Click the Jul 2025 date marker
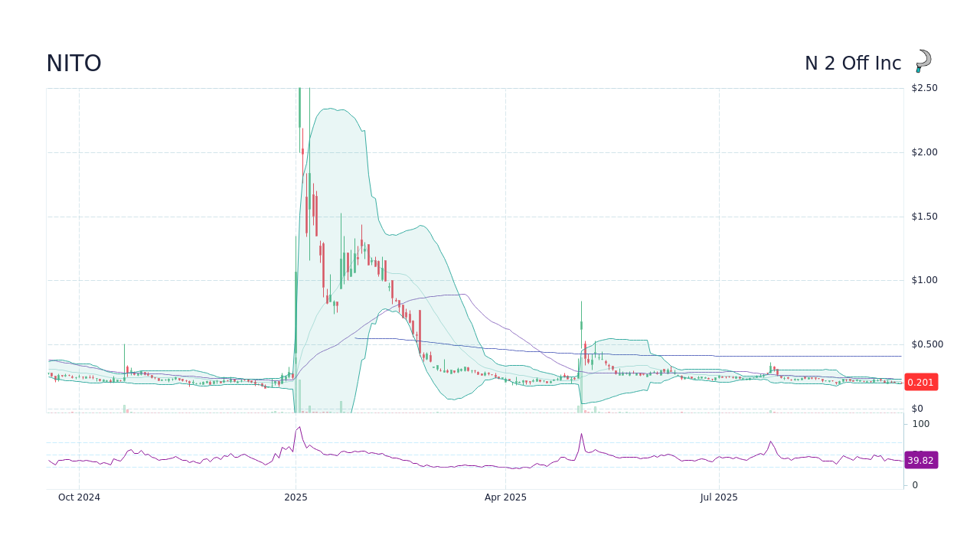Image resolution: width=980 pixels, height=551 pixels. pos(718,497)
